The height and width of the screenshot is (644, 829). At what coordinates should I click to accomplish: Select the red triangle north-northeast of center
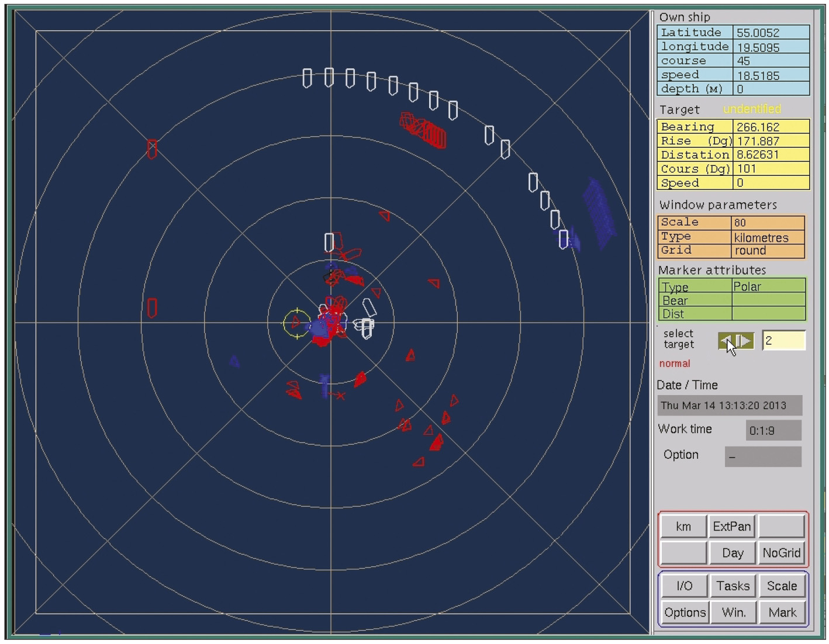click(x=384, y=216)
